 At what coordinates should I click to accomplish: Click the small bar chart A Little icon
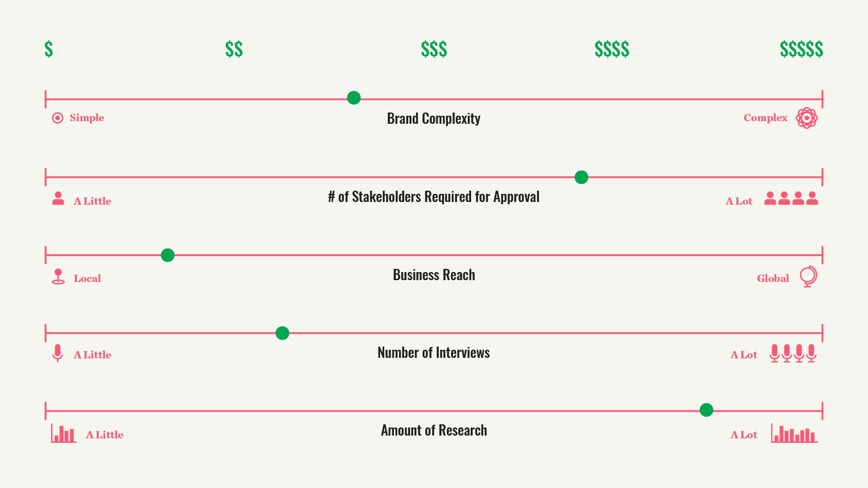(64, 433)
